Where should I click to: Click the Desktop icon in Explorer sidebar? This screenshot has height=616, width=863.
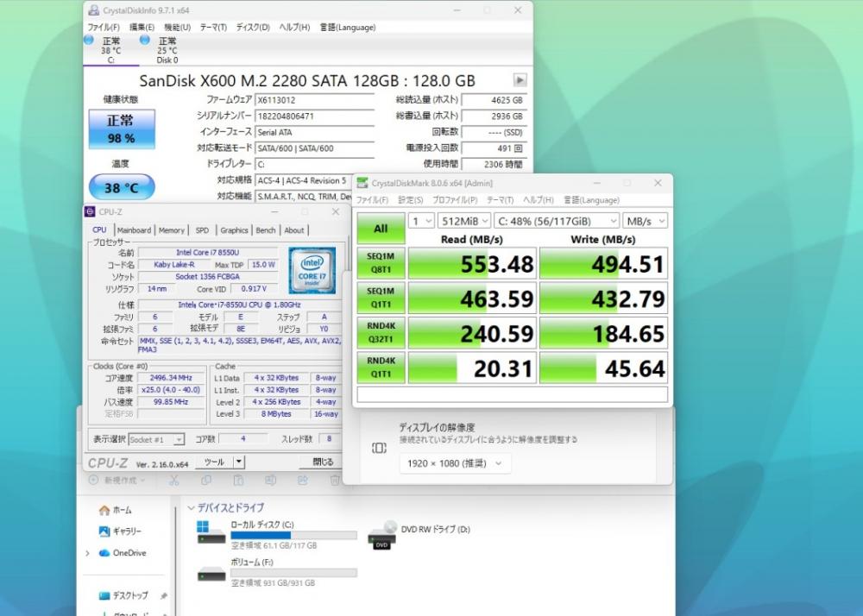pyautogui.click(x=104, y=595)
